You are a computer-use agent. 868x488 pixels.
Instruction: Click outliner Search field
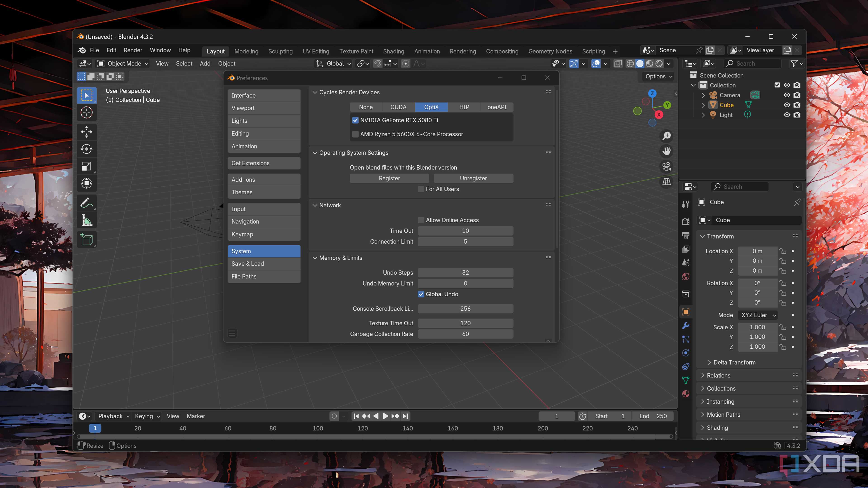[753, 64]
